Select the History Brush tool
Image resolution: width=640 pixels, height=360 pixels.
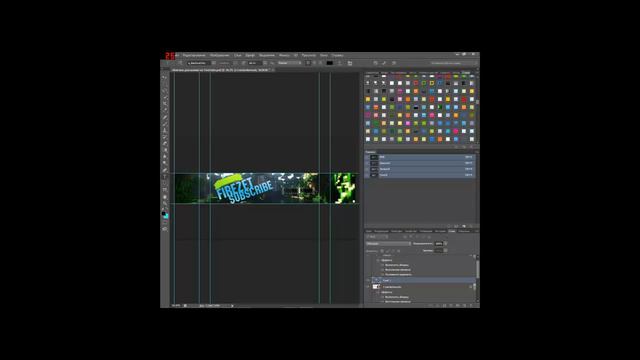165,137
